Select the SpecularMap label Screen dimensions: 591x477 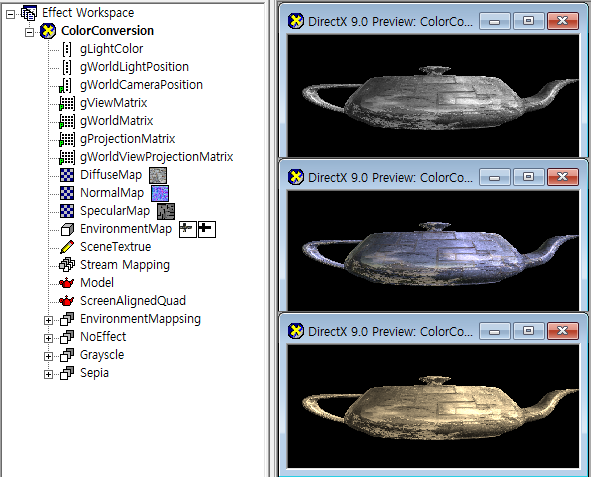pos(115,211)
